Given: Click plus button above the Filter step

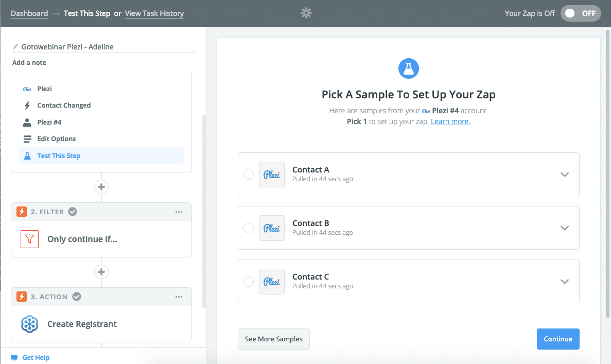Looking at the screenshot, I should coord(101,187).
